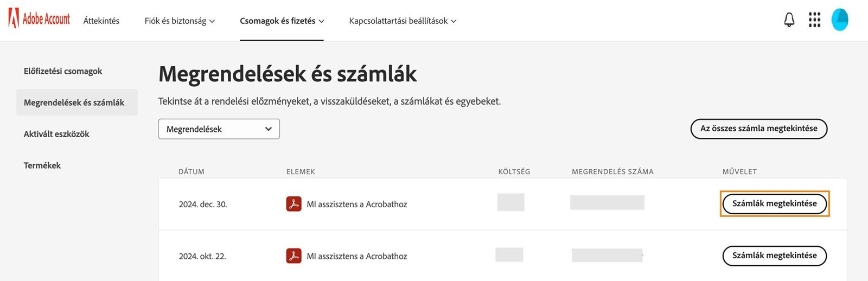Go to the Áttekintés tab
868x281 pixels.
101,21
